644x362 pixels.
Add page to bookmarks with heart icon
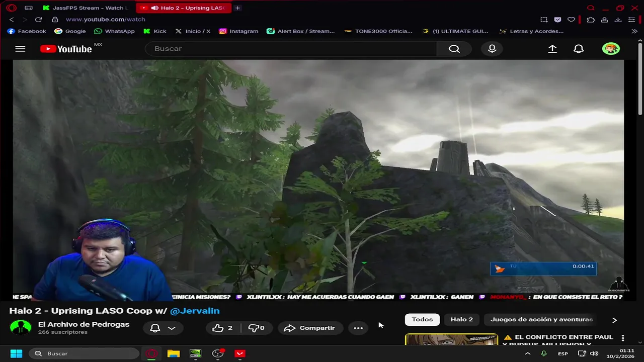[571, 19]
